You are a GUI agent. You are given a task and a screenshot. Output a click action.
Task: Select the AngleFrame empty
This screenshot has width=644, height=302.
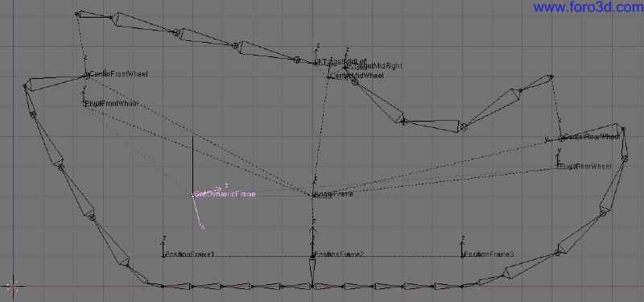point(332,194)
